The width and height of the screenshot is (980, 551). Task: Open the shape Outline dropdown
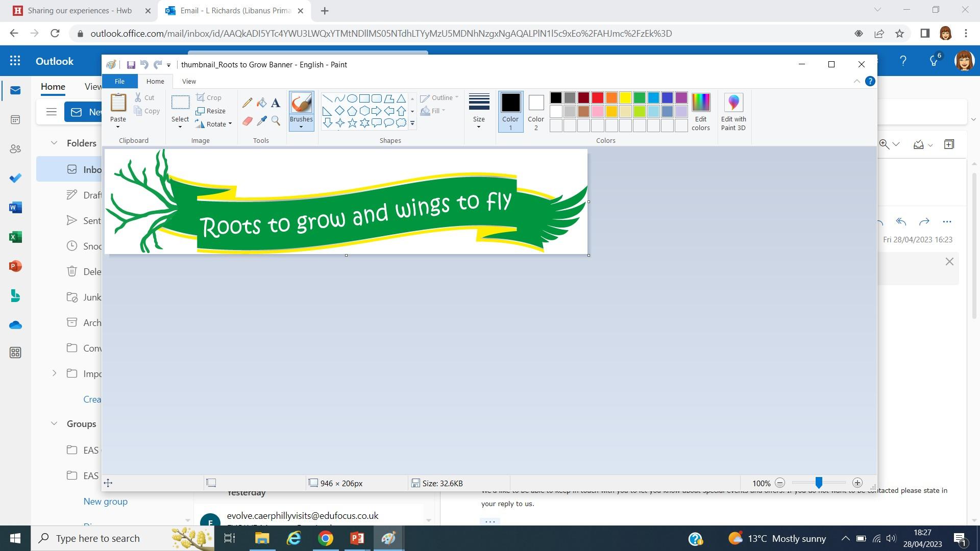pyautogui.click(x=439, y=97)
